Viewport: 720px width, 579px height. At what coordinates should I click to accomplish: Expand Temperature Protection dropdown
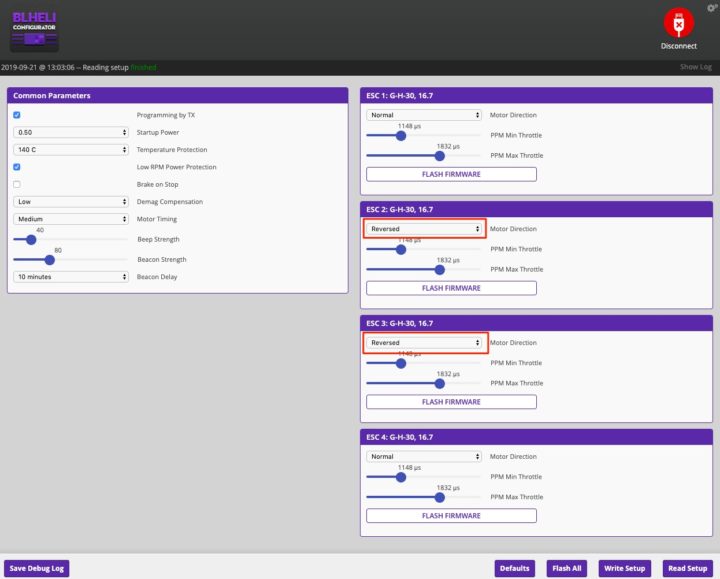point(70,149)
